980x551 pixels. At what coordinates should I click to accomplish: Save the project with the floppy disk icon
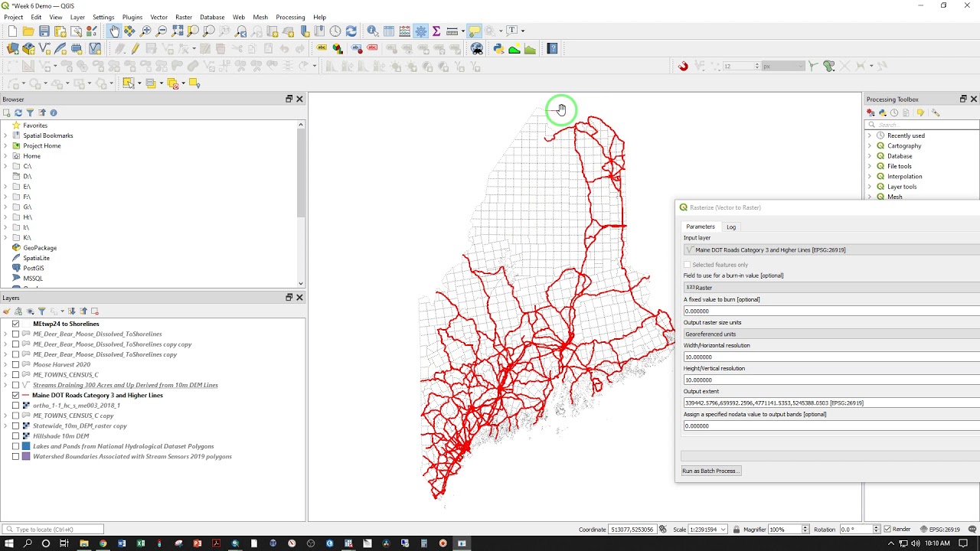44,31
